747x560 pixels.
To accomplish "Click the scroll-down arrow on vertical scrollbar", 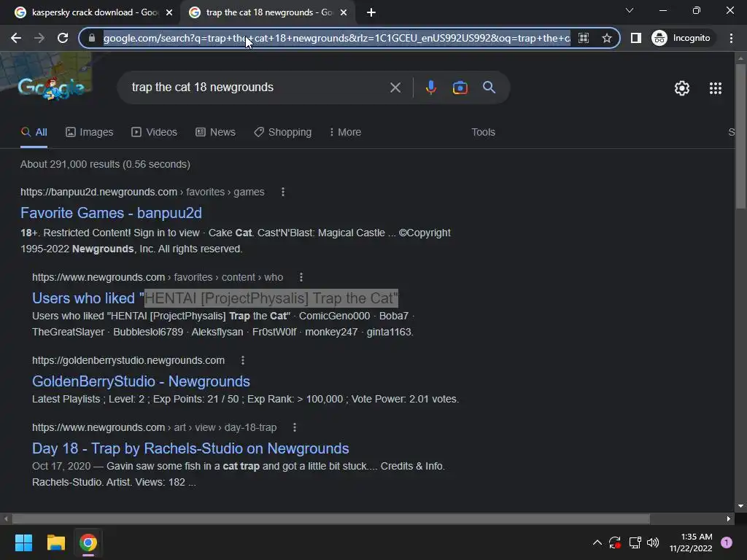I will (x=740, y=506).
